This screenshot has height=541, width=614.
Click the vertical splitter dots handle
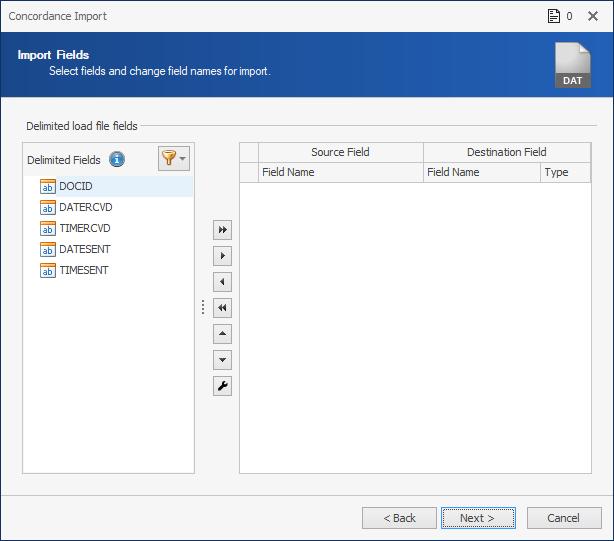coord(203,307)
